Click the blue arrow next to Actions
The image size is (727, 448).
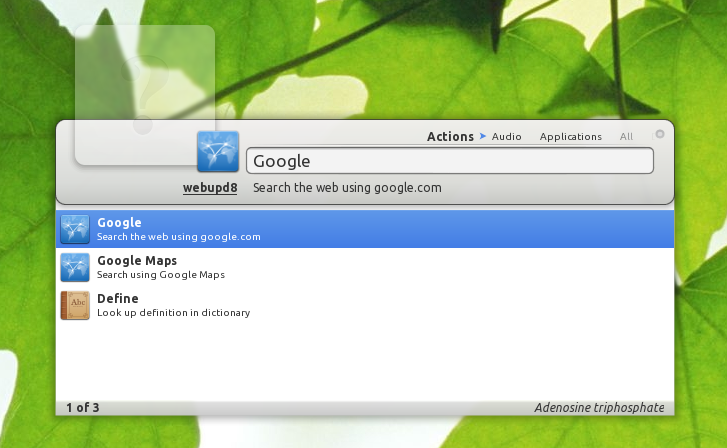(x=483, y=136)
